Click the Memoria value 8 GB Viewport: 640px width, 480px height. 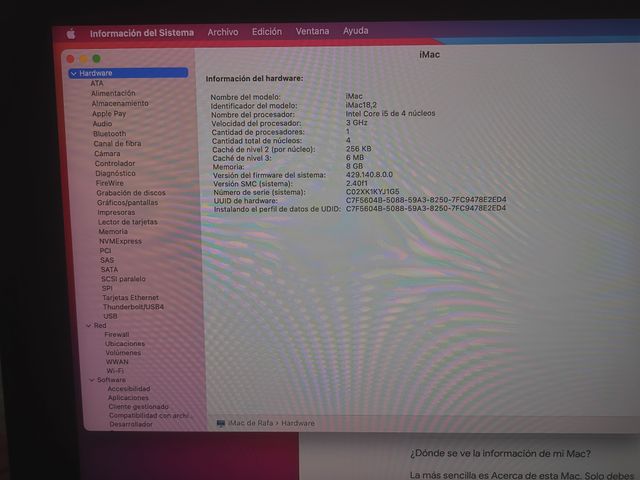pyautogui.click(x=354, y=166)
